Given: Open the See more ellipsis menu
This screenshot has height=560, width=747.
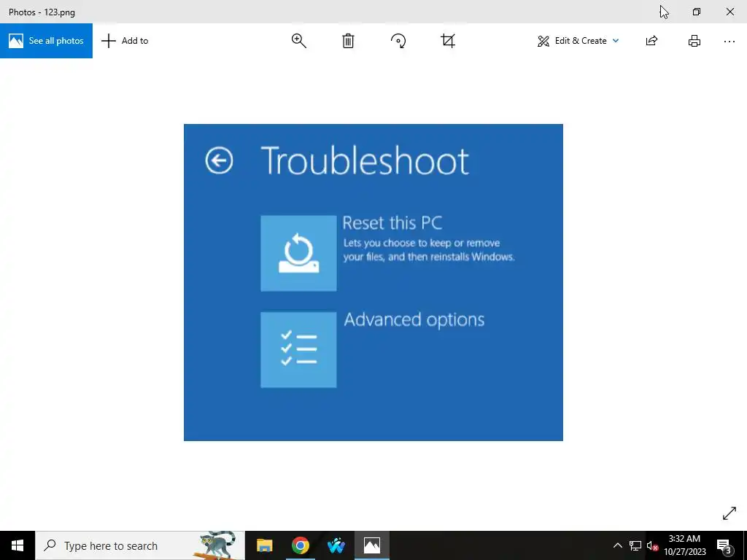Looking at the screenshot, I should click(729, 42).
